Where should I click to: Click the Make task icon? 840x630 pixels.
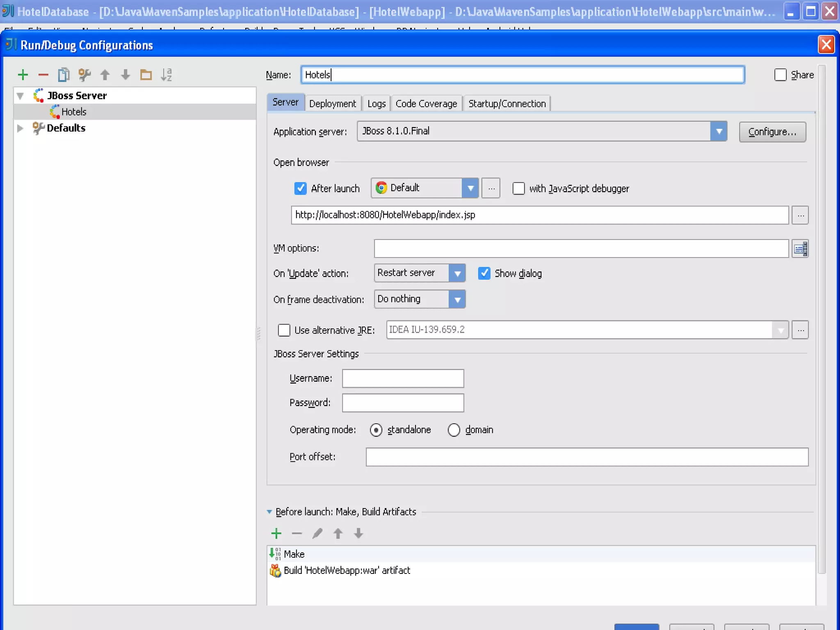[275, 554]
